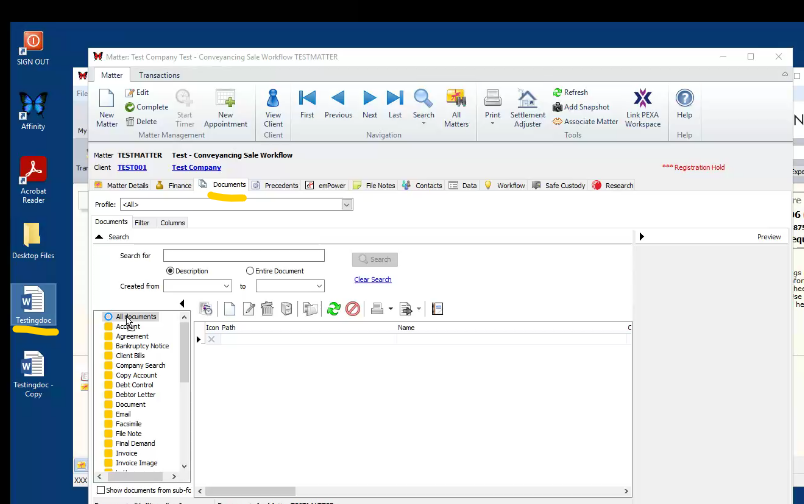The width and height of the screenshot is (804, 504).
Task: Click the red cancel circle icon
Action: tap(353, 309)
